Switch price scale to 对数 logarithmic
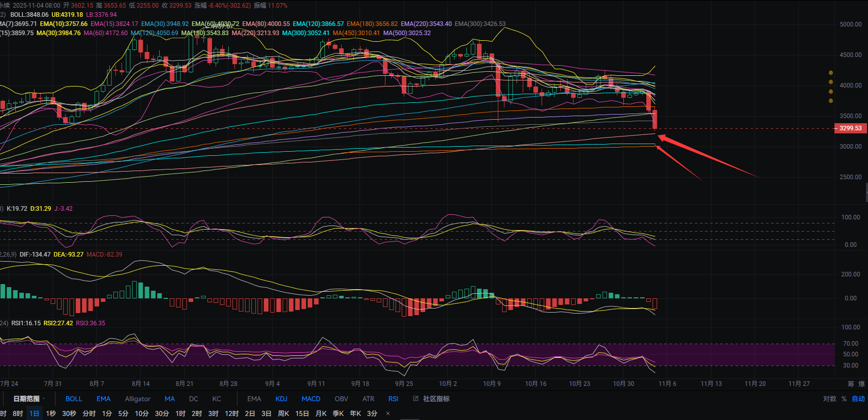Screen dimensions: 868x420 (829, 399)
